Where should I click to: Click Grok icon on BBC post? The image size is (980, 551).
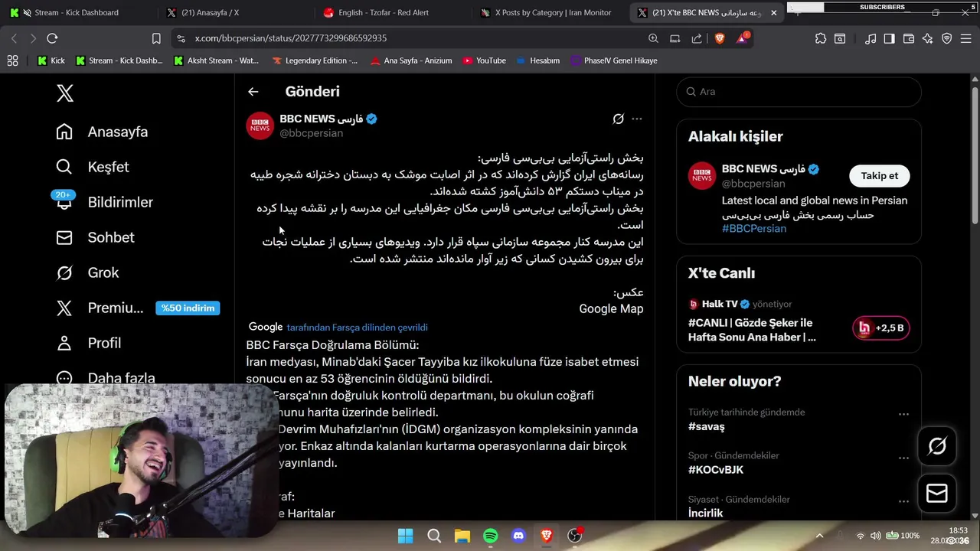(x=618, y=119)
